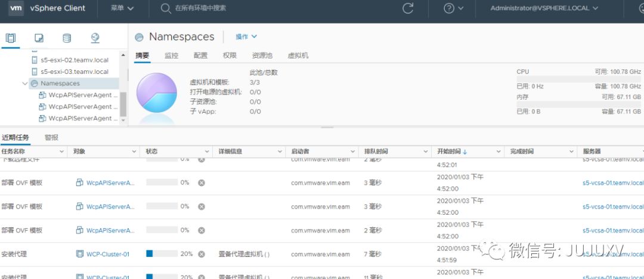
Task: Click the 子 vApp: label
Action: [203, 111]
